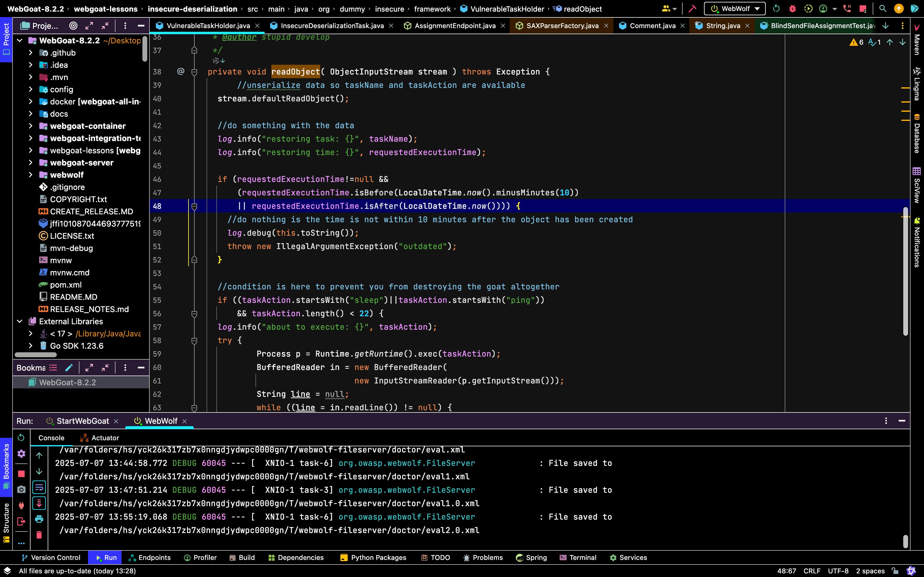Screen dimensions: 924x577
Task: Switch to the InsecureDeserializationTask.java tab
Action: click(x=332, y=26)
